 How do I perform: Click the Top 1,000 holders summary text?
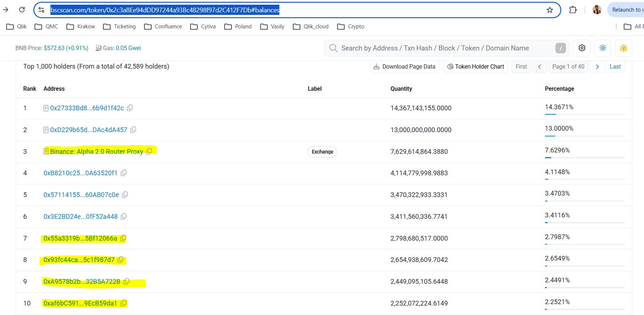point(96,66)
